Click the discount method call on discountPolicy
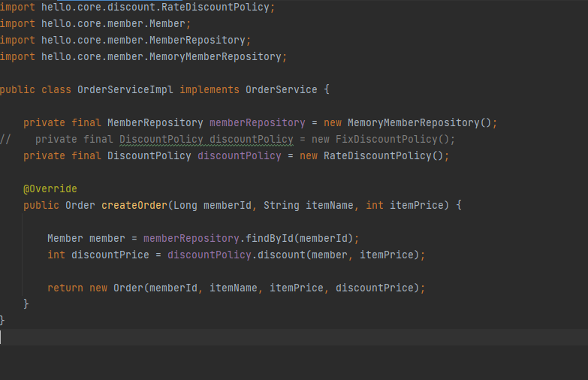Image resolution: width=588 pixels, height=380 pixels. (x=282, y=255)
